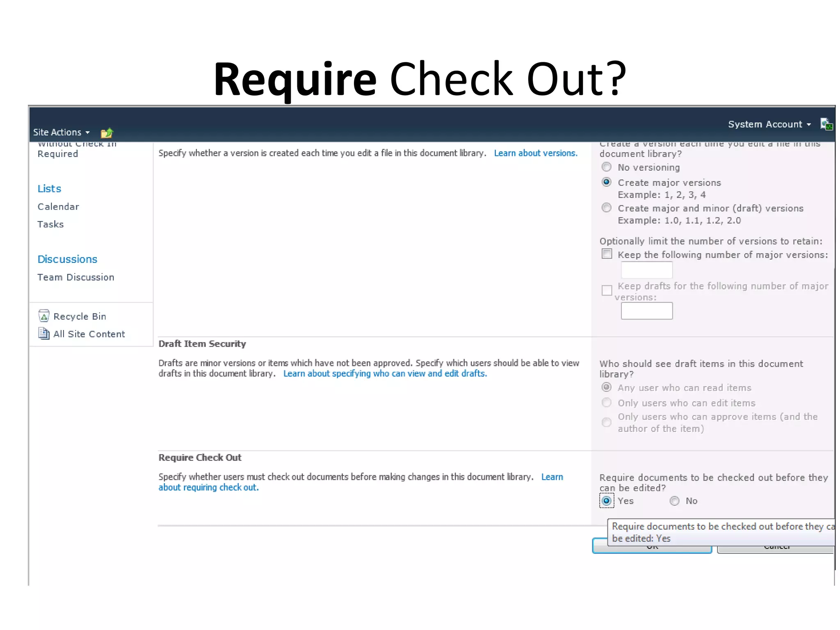Screen dimensions: 840x630
Task: Click the Require Check Out section heading
Action: pyautogui.click(x=200, y=457)
